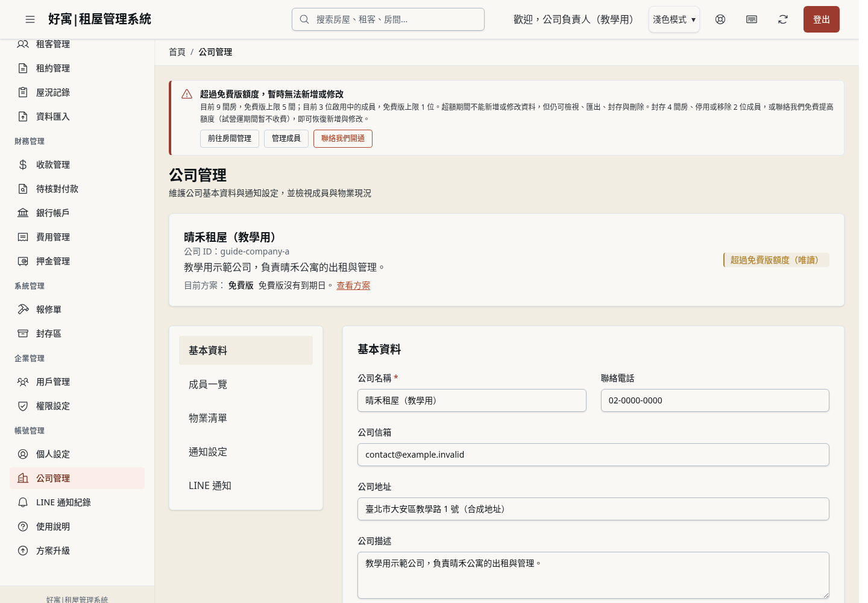Screen dimensions: 868x603
Task: Open 收款管理 in the sidebar
Action: coord(77,165)
